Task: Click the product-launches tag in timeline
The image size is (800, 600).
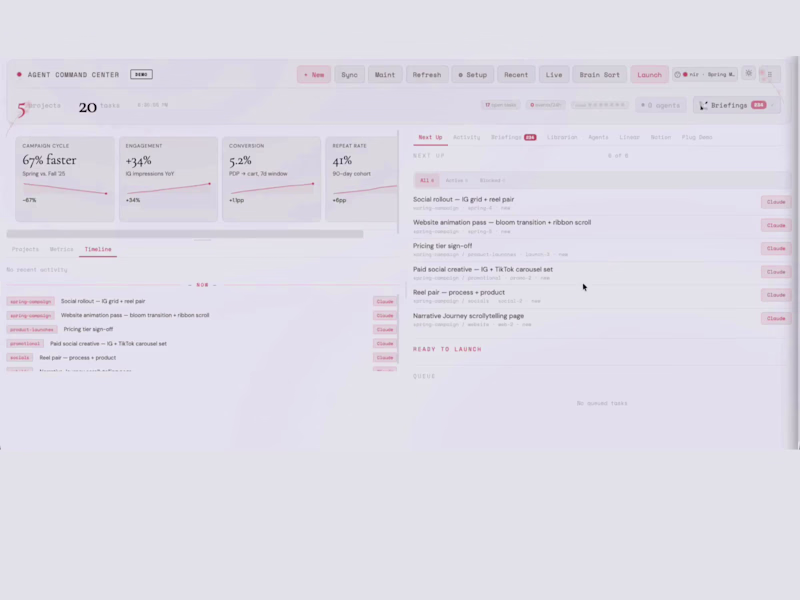Action: click(32, 330)
